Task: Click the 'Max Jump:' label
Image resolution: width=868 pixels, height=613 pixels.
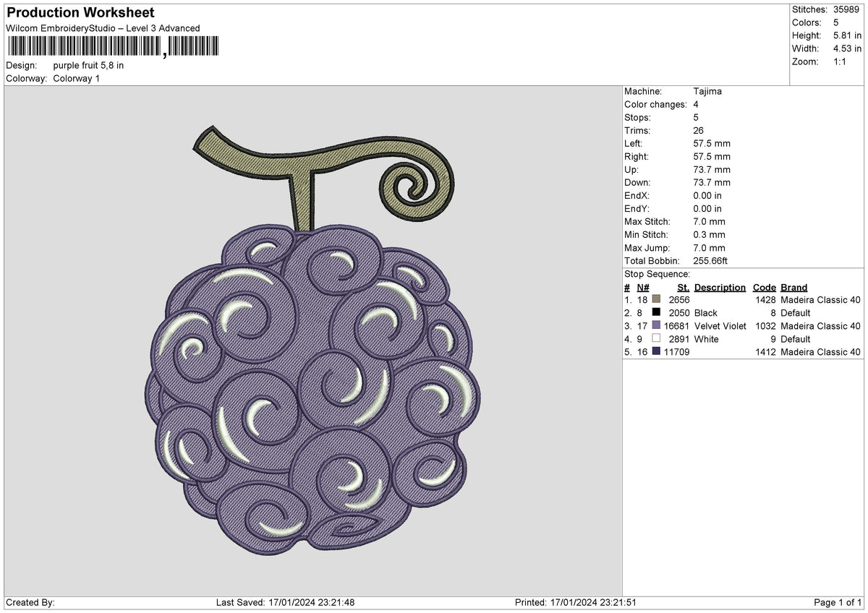Action: [646, 248]
